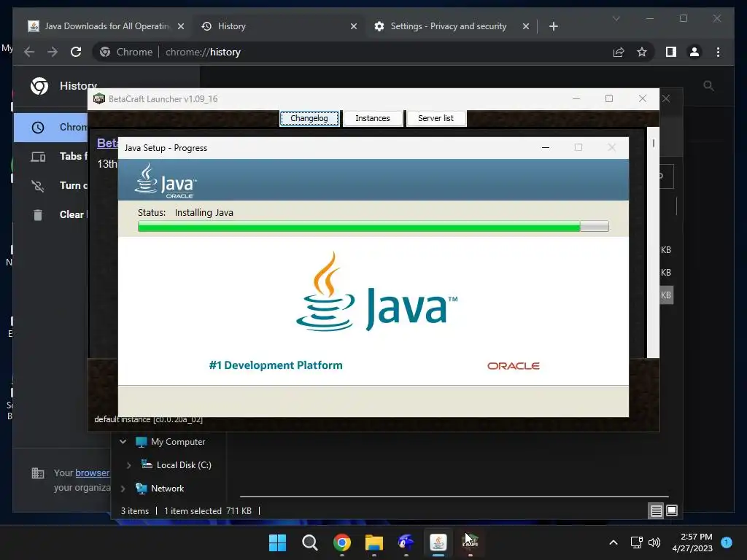The width and height of the screenshot is (747, 560).
Task: Select Chrome history in sidebar
Action: pyautogui.click(x=50, y=127)
